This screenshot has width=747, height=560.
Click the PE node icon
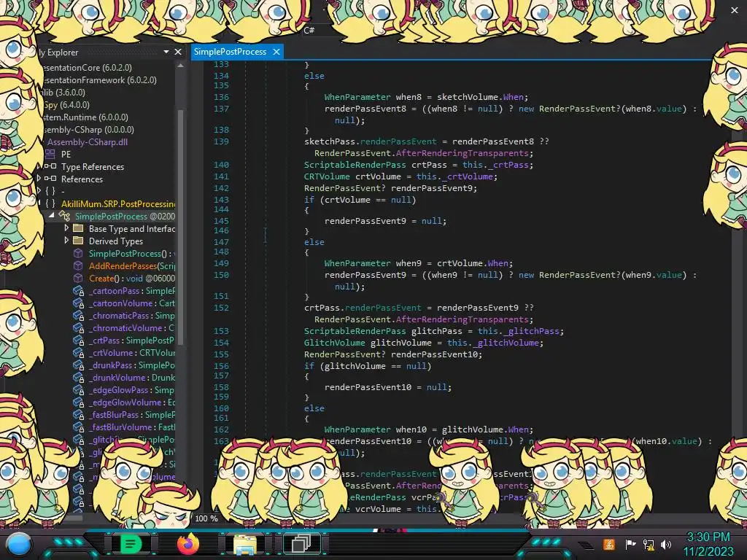coord(50,155)
